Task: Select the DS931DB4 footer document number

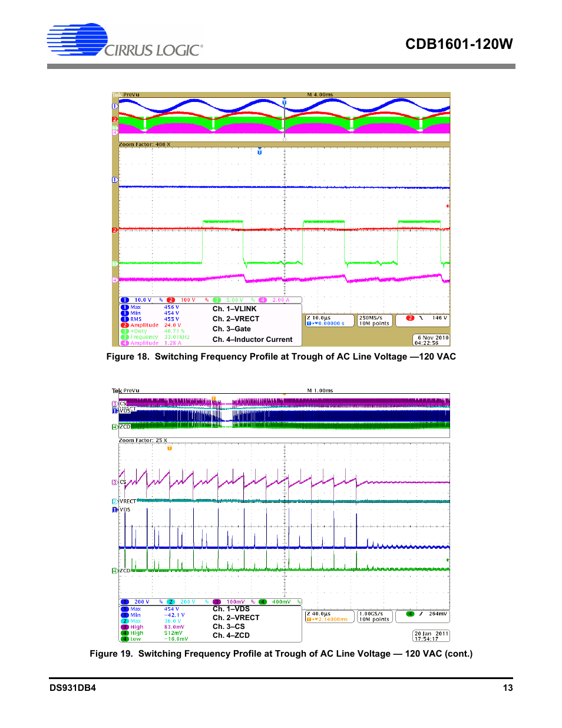Action: (72, 688)
